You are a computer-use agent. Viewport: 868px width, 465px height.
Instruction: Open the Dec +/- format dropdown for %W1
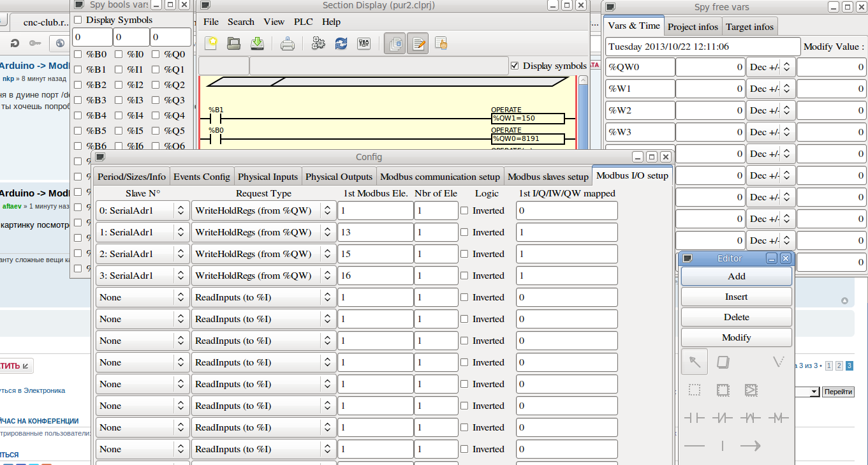[x=770, y=89]
